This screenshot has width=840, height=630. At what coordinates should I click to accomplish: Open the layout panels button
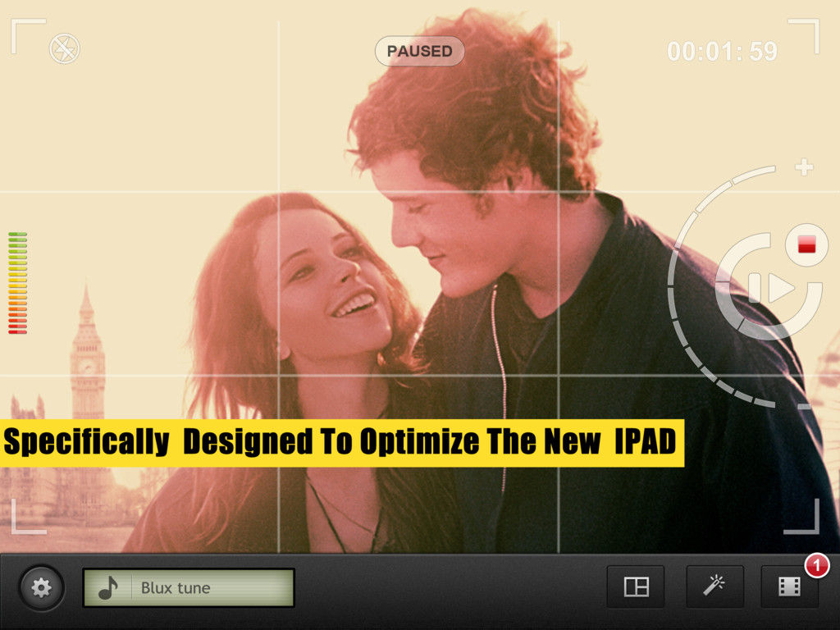click(x=636, y=587)
